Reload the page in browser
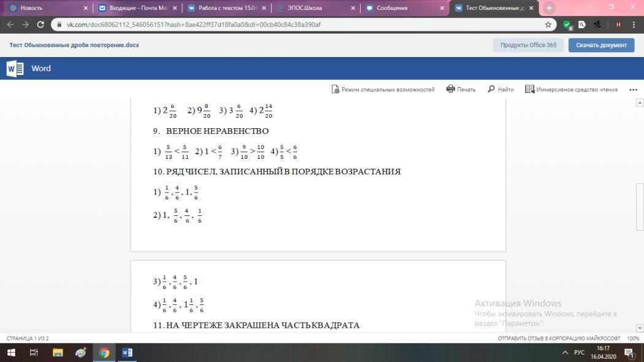644x362 pixels. pyautogui.click(x=40, y=25)
